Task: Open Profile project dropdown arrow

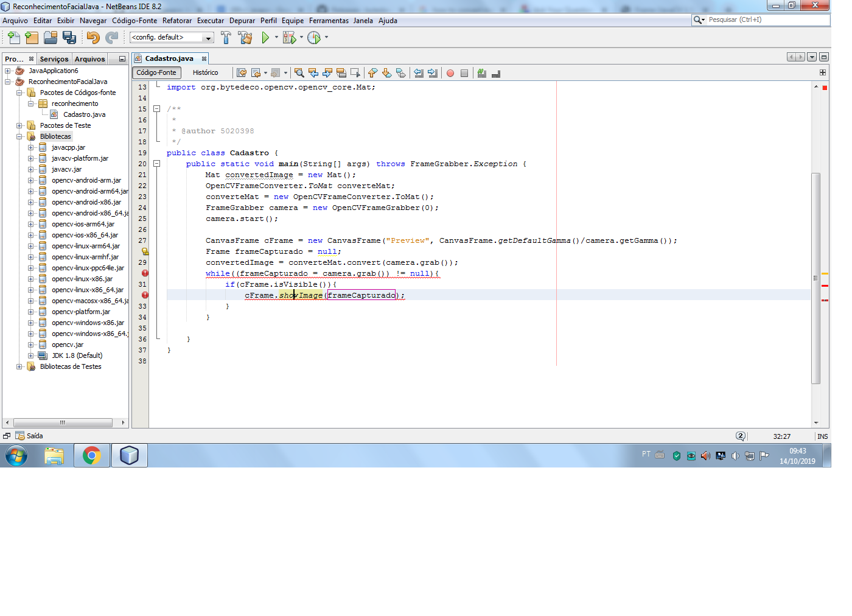Action: pos(326,38)
